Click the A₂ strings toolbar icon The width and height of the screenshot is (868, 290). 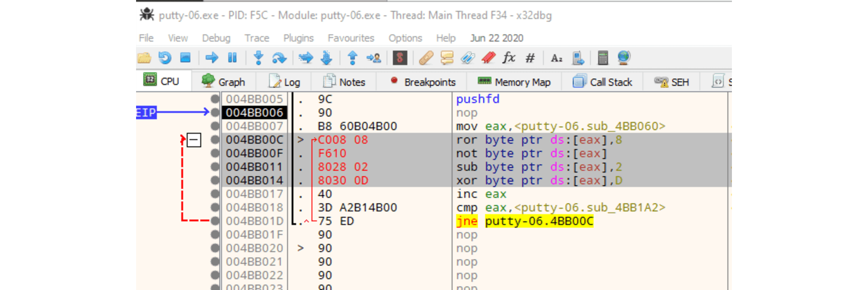tap(557, 58)
